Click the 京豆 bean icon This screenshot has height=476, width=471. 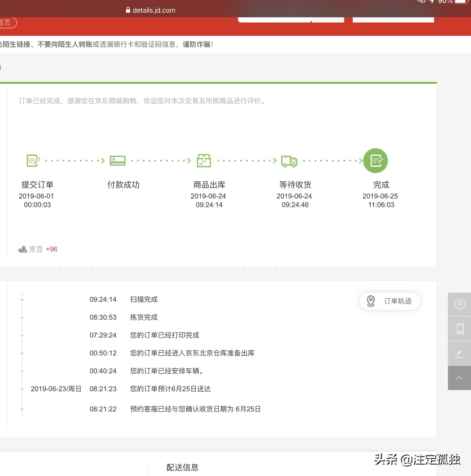(x=22, y=249)
